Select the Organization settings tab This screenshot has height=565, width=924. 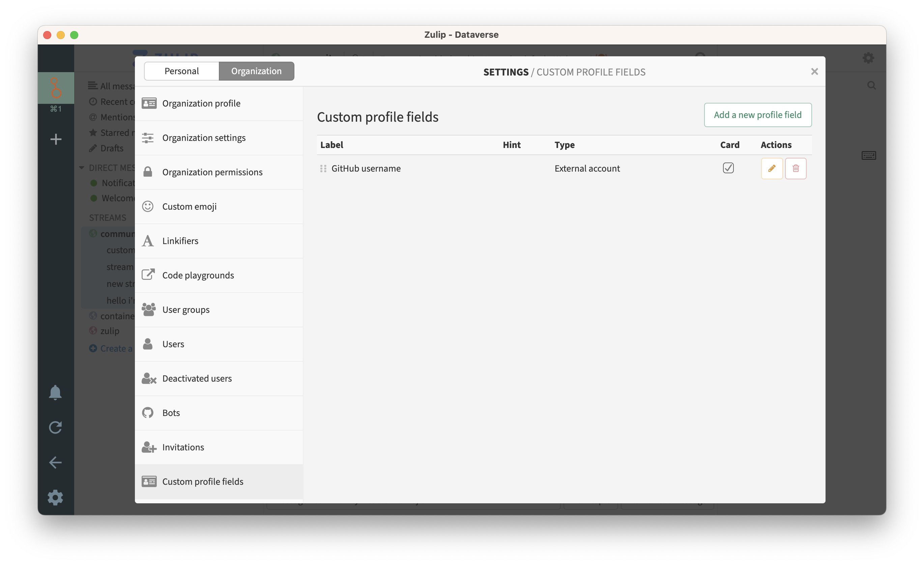click(256, 71)
